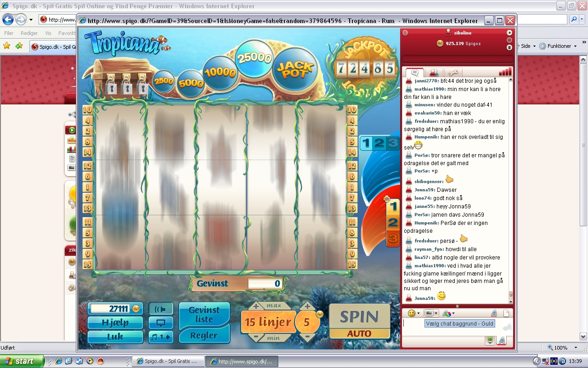Image resolution: width=588 pixels, height=368 pixels.
Task: Increase bet lines with plus button
Action: (x=256, y=306)
